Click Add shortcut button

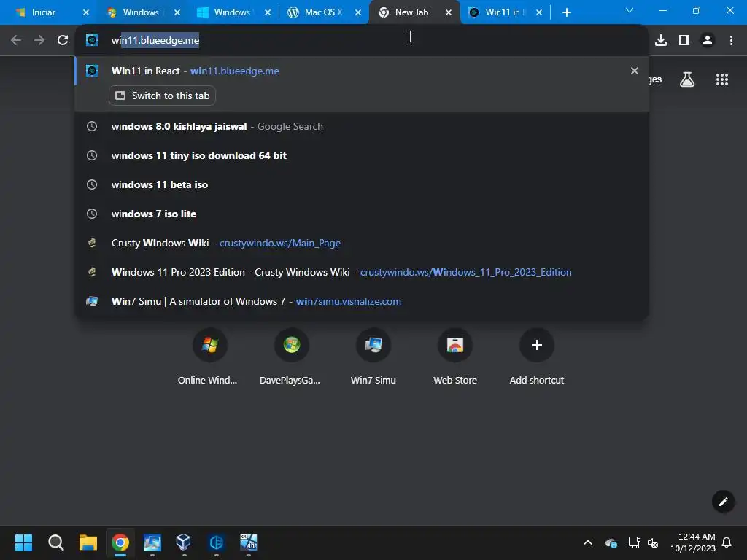[536, 357]
